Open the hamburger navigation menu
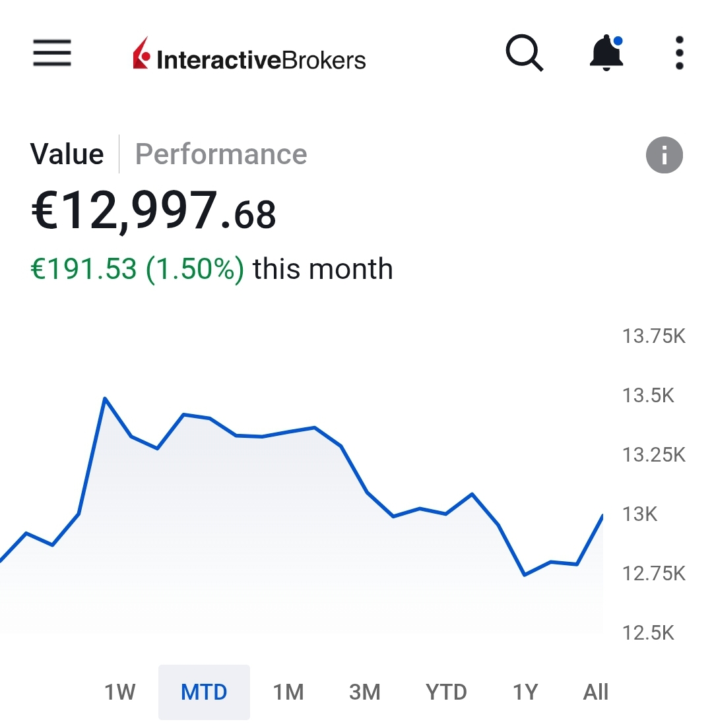 point(52,53)
